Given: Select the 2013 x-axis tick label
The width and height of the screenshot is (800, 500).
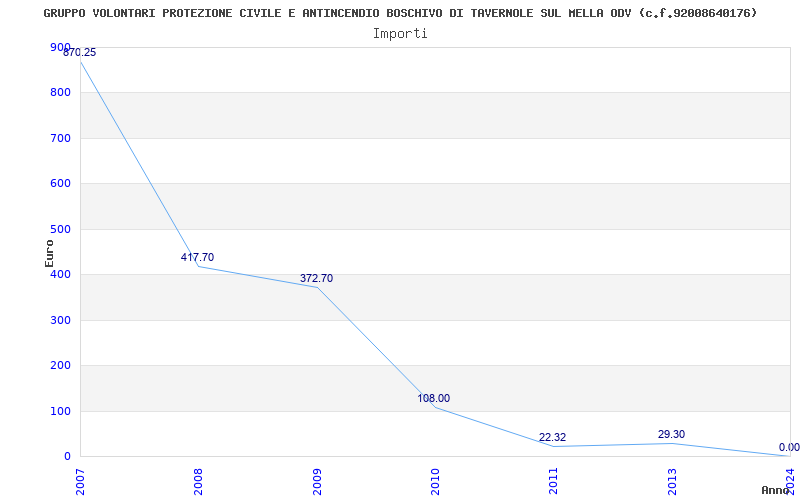Looking at the screenshot, I should pyautogui.click(x=673, y=480).
